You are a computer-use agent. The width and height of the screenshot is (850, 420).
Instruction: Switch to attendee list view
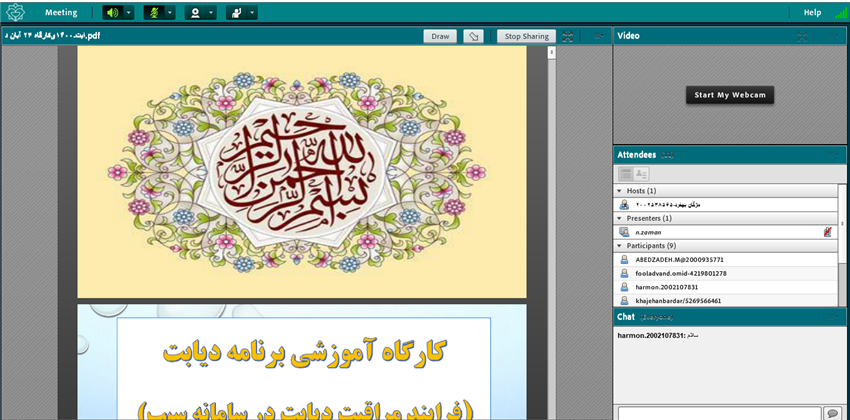point(625,174)
